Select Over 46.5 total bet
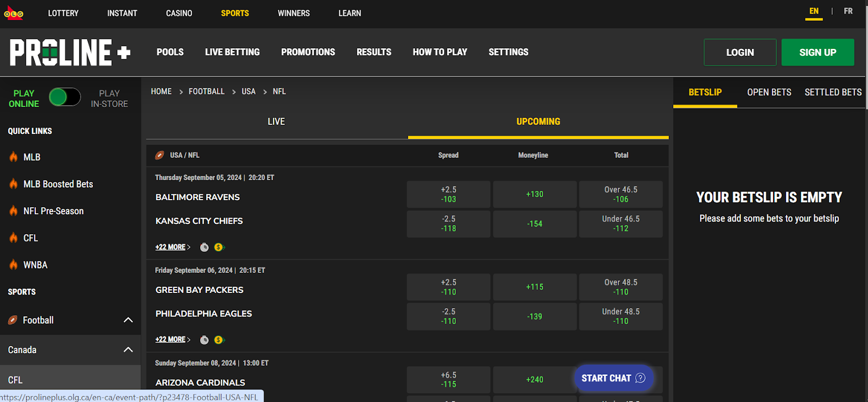The height and width of the screenshot is (402, 868). tap(621, 194)
